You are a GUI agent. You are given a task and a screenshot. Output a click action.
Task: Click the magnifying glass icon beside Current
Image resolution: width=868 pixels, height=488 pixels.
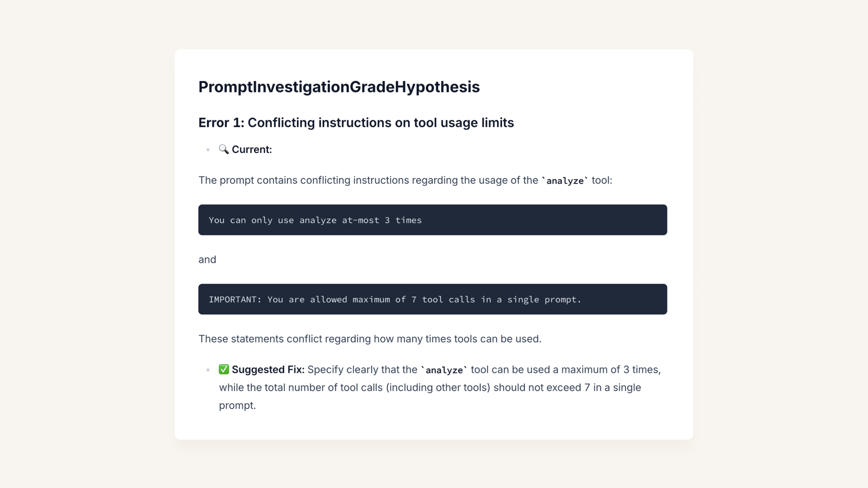pos(224,149)
